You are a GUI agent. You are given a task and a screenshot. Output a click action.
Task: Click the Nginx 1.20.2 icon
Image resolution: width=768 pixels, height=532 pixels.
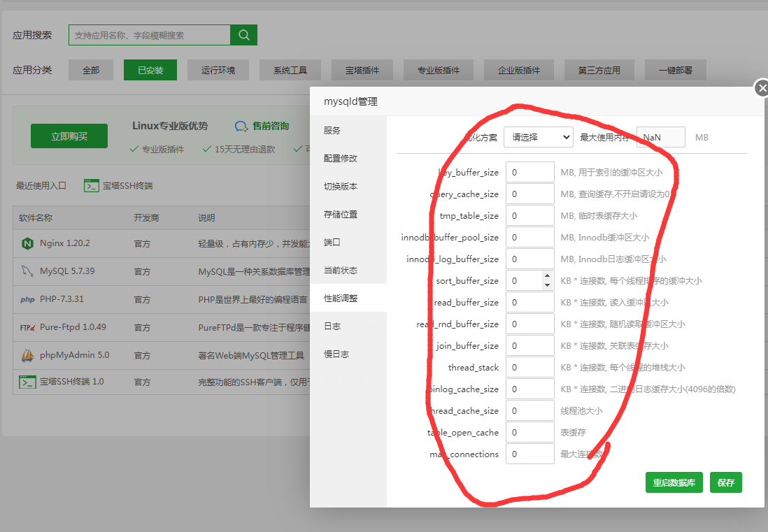[x=27, y=243]
